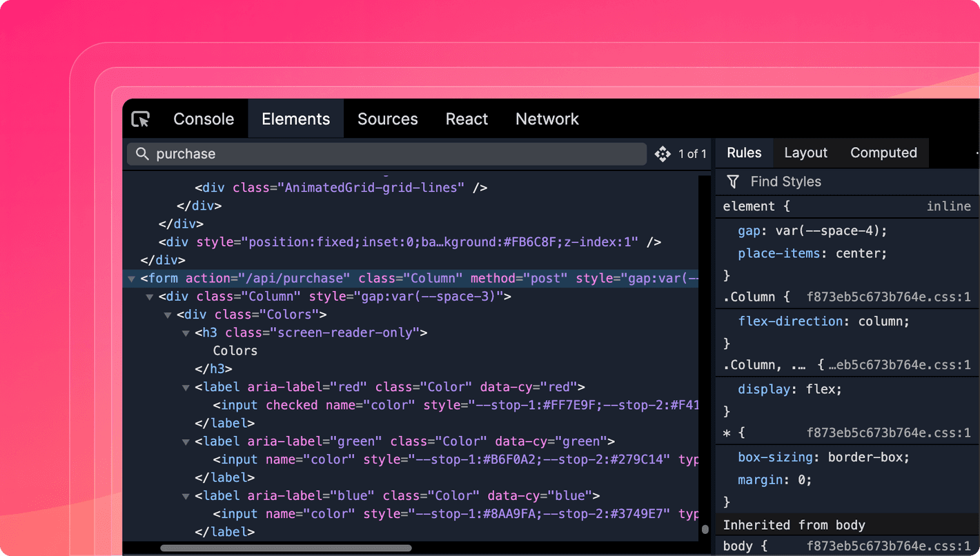Viewport: 980px width, 556px height.
Task: Click the horizontal scrollbar under the DOM tree
Action: point(286,548)
